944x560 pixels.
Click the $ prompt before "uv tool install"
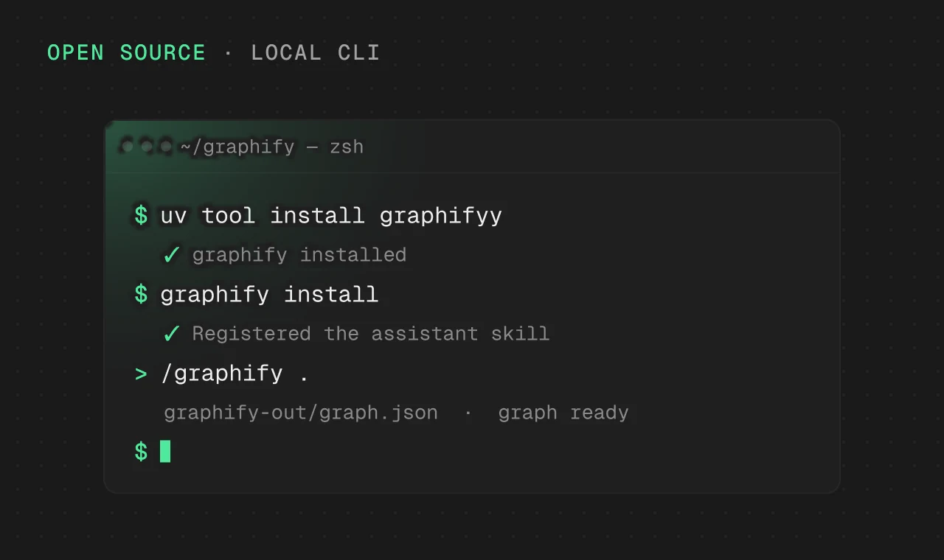141,216
